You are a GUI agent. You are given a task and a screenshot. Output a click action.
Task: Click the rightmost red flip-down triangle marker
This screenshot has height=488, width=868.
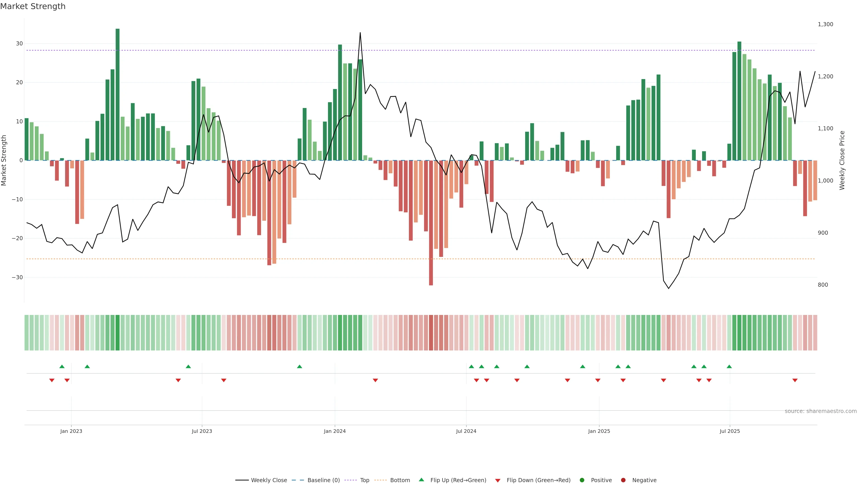[x=795, y=380]
